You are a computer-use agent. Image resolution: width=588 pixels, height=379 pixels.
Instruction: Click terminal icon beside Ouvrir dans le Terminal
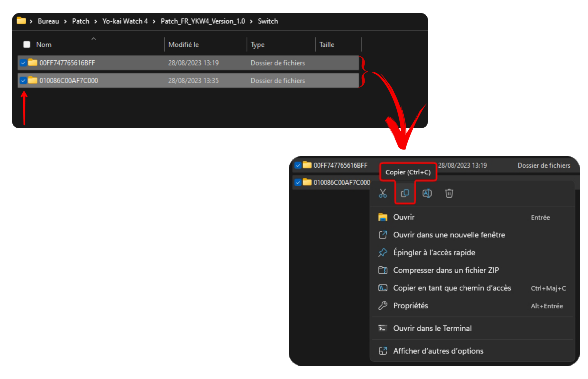tap(383, 328)
